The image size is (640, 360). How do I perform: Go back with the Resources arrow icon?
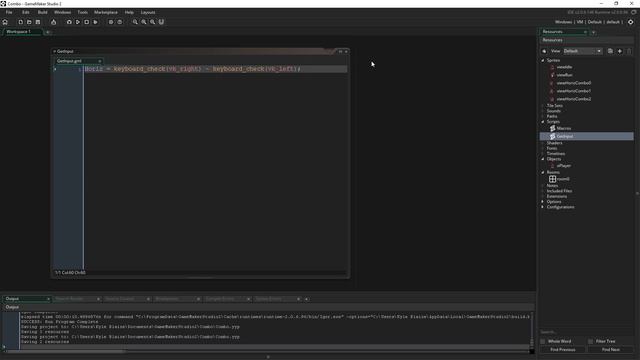(544, 51)
